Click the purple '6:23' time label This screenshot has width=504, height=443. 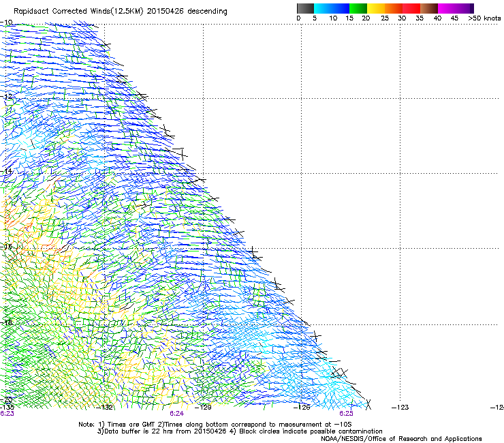[x=7, y=414]
